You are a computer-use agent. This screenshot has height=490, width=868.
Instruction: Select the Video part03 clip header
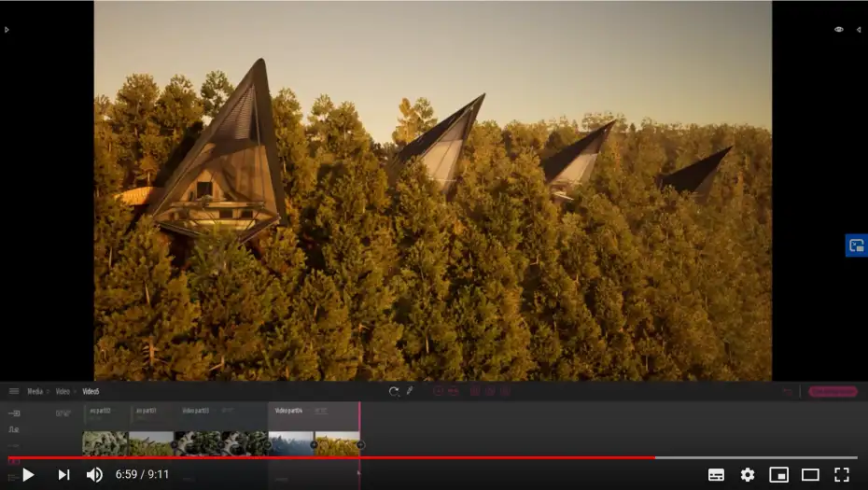tap(197, 411)
